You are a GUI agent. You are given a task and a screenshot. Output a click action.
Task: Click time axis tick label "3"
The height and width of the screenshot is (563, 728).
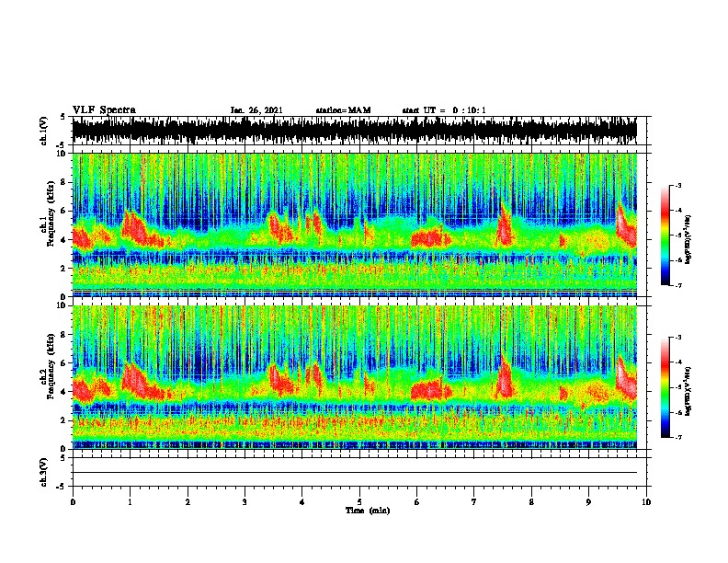tap(245, 501)
